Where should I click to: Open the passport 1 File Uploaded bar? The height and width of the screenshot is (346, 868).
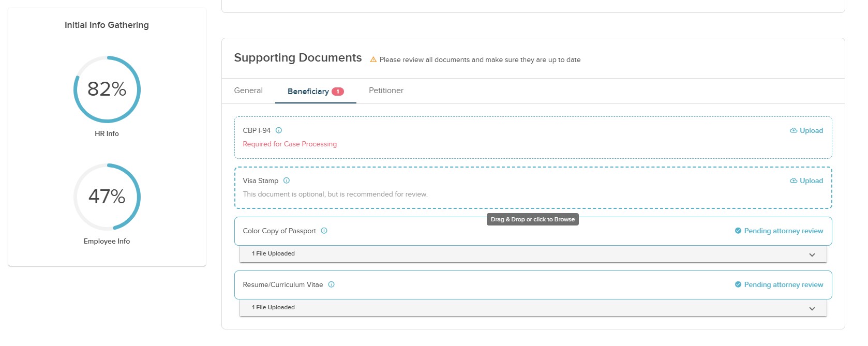tap(533, 254)
